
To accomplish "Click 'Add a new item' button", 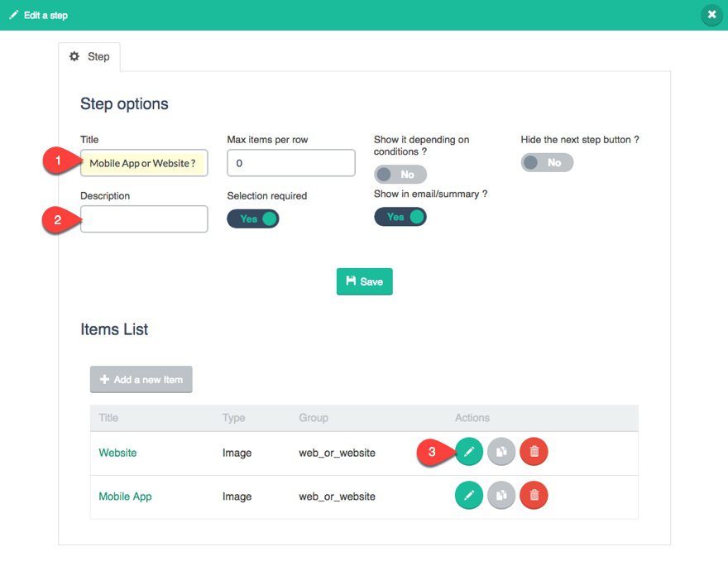I will coord(141,380).
